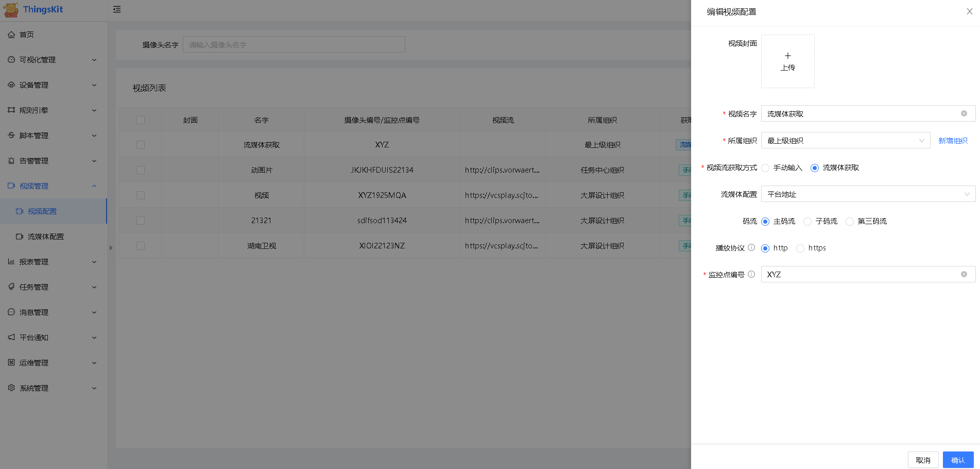Open the 系统管理 menu

[54, 388]
